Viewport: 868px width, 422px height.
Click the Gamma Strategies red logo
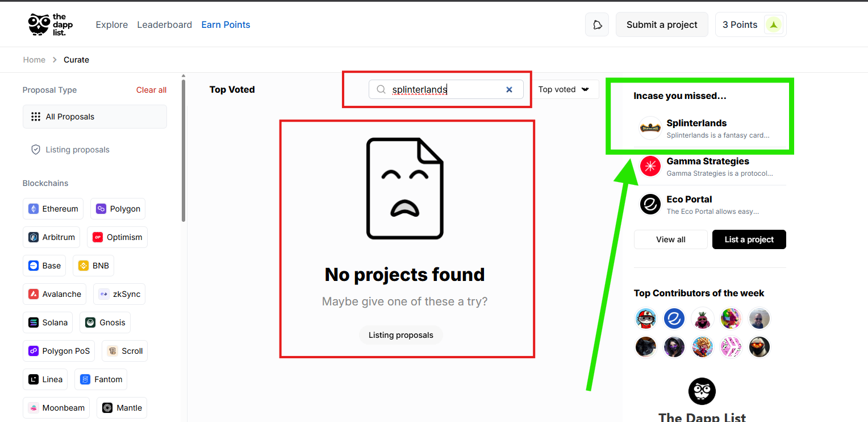[x=650, y=166]
